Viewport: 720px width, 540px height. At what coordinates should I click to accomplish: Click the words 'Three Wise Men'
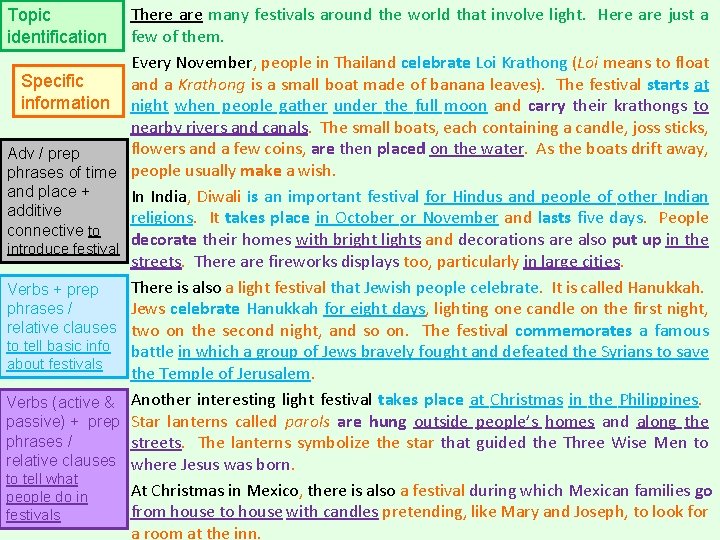pos(627,443)
